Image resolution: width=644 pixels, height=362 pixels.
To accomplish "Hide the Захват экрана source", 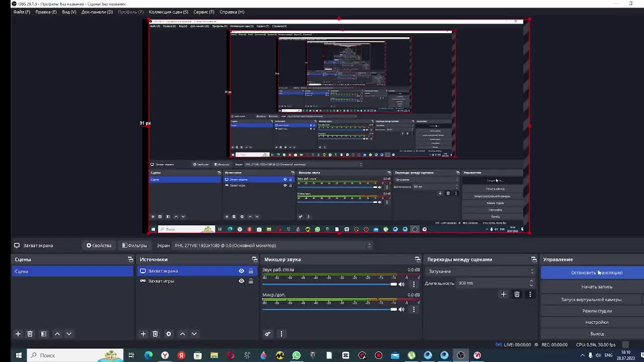I will (x=242, y=271).
